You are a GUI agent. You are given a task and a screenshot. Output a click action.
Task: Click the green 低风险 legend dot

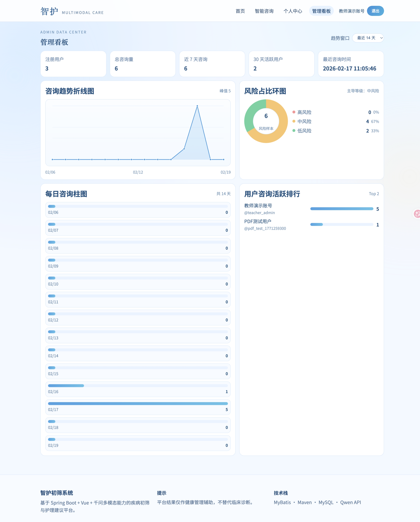294,131
